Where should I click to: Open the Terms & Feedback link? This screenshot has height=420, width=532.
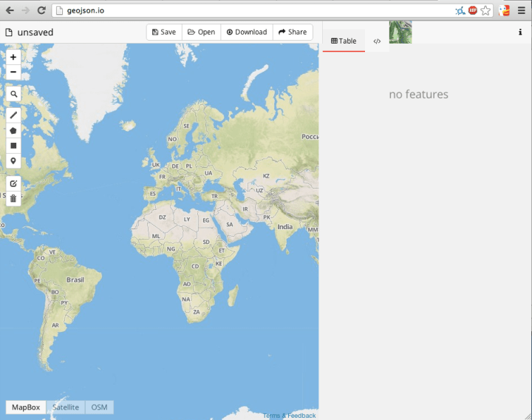290,416
